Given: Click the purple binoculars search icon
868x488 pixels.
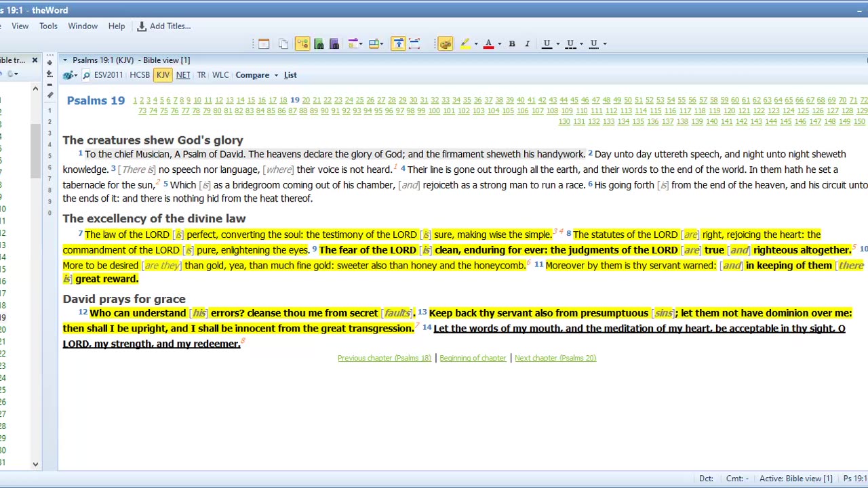Looking at the screenshot, I should tap(334, 43).
